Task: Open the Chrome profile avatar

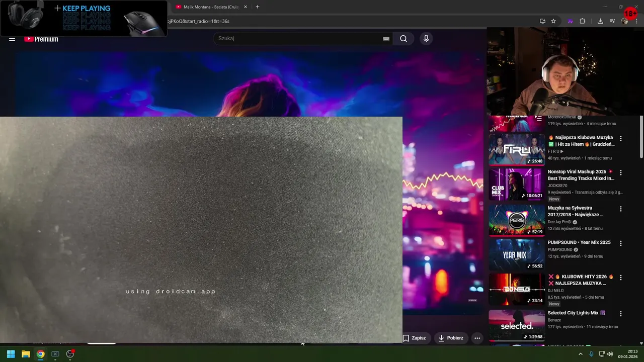Action: pyautogui.click(x=624, y=21)
